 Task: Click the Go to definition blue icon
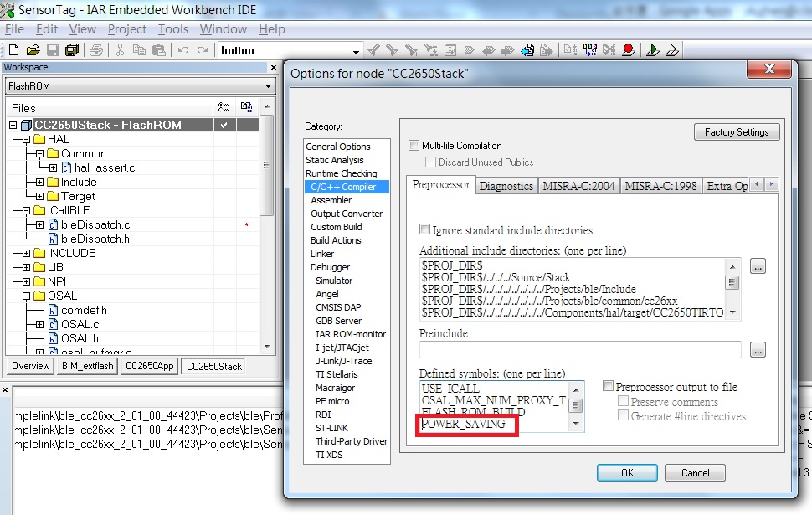click(x=527, y=50)
